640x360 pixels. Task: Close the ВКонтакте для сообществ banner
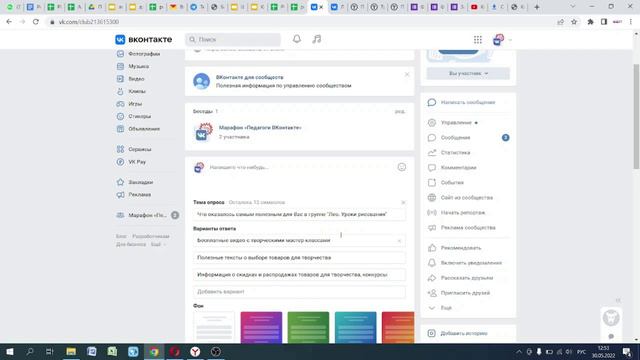(407, 74)
